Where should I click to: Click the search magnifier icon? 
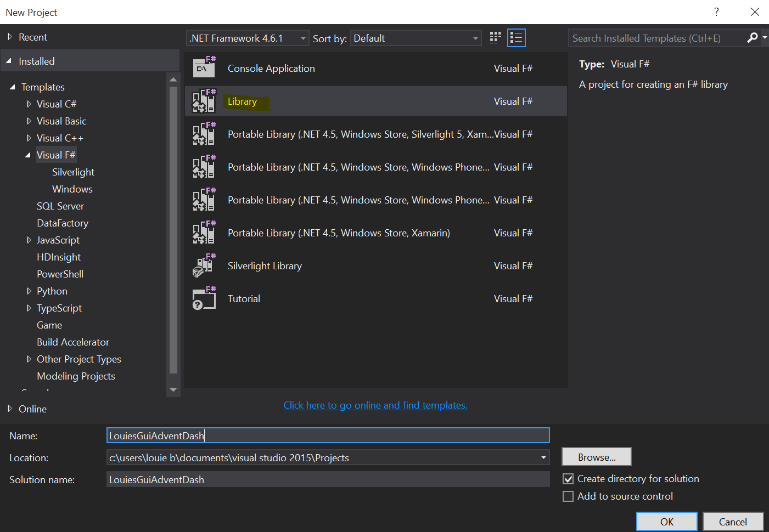coord(753,38)
